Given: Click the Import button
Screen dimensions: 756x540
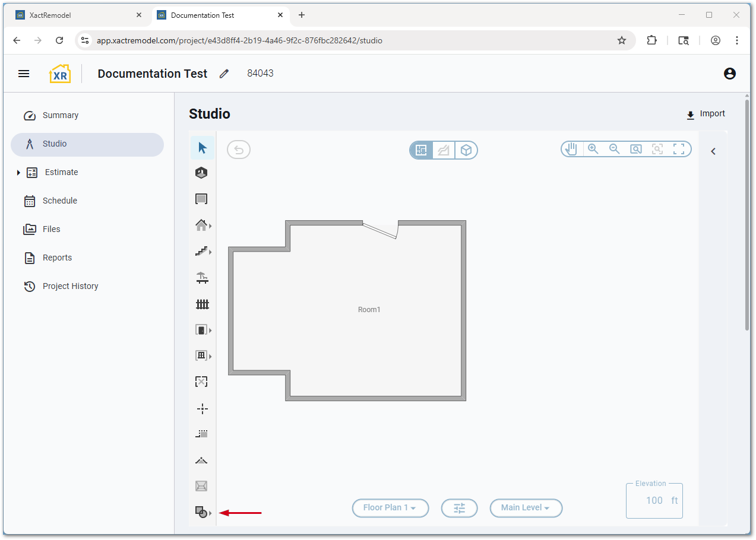Looking at the screenshot, I should click(x=706, y=114).
